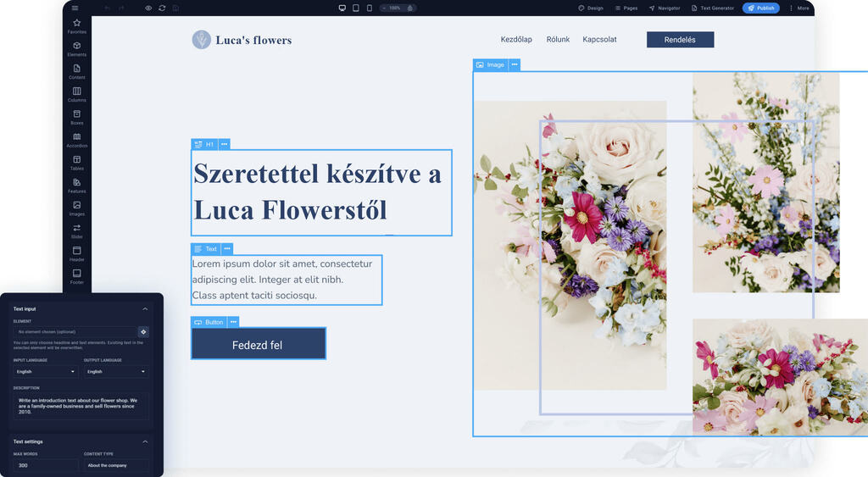Switch to desktop device view

[342, 8]
